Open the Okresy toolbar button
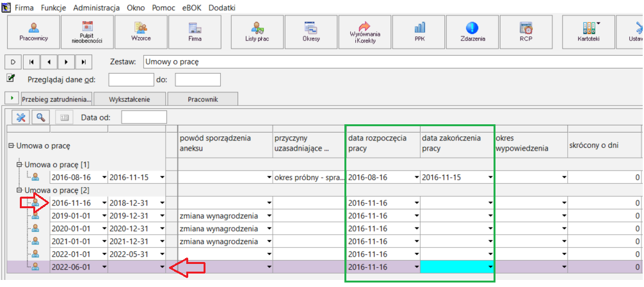Viewport: 644px width, 287px height. pos(311,32)
